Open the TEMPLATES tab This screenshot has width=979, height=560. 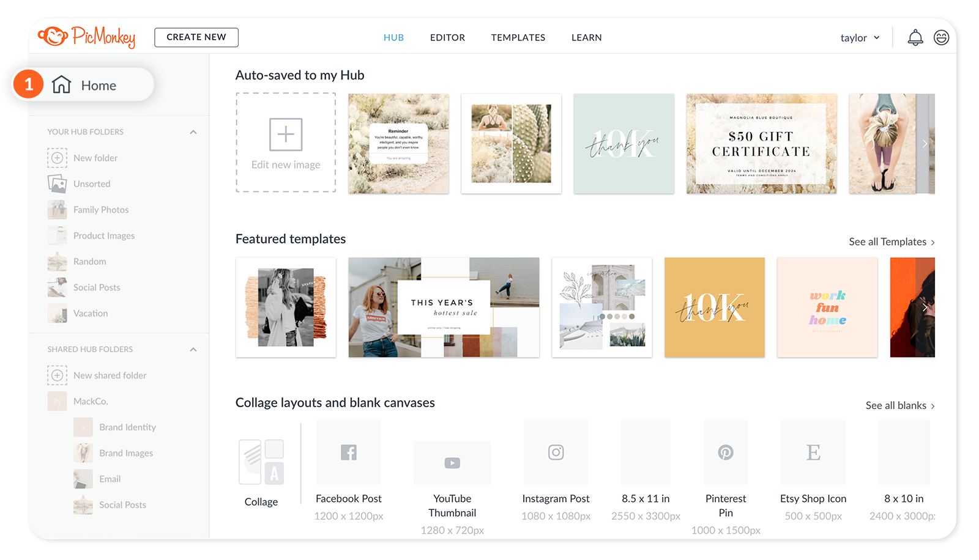coord(518,37)
